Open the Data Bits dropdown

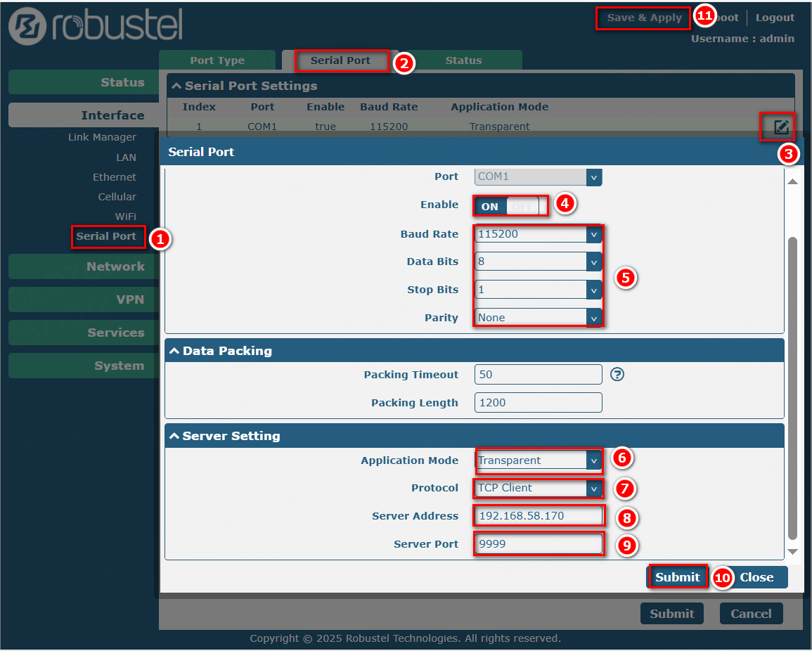tap(539, 262)
